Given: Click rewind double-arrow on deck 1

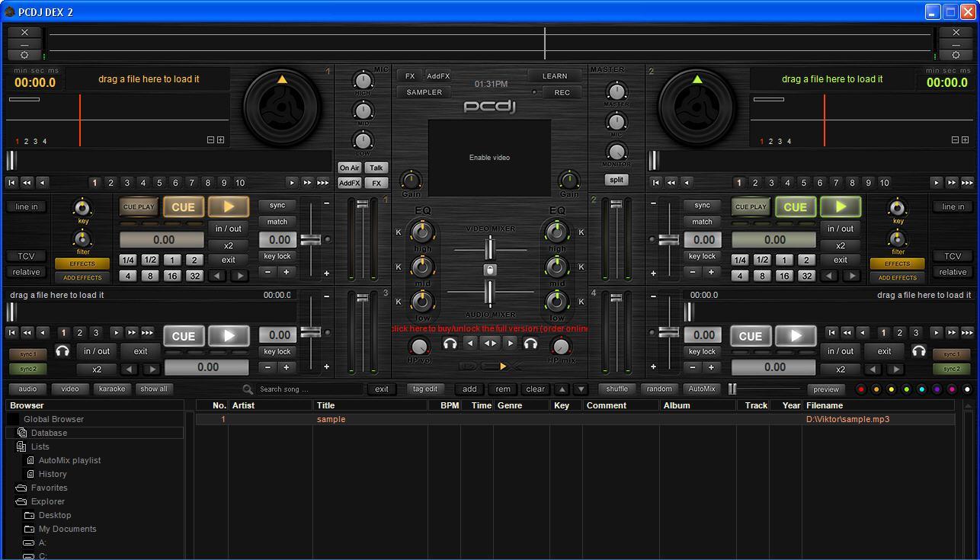Looking at the screenshot, I should 27,183.
